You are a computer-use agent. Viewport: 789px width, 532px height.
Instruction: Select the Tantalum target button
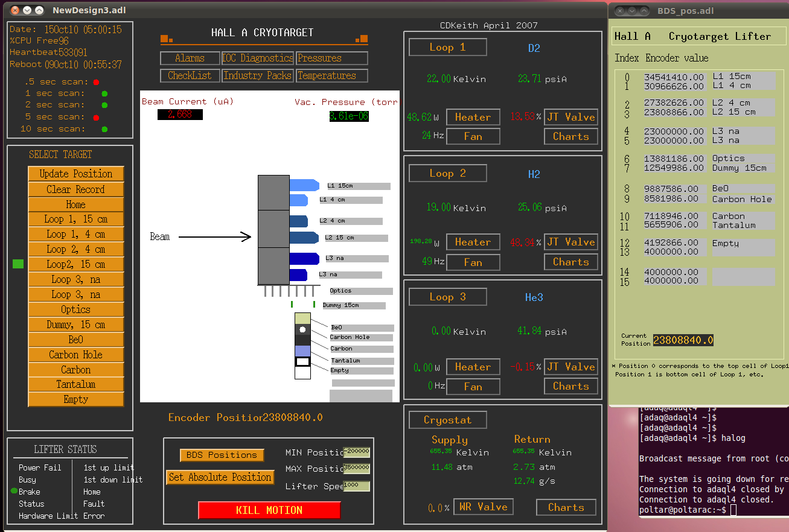(x=76, y=384)
